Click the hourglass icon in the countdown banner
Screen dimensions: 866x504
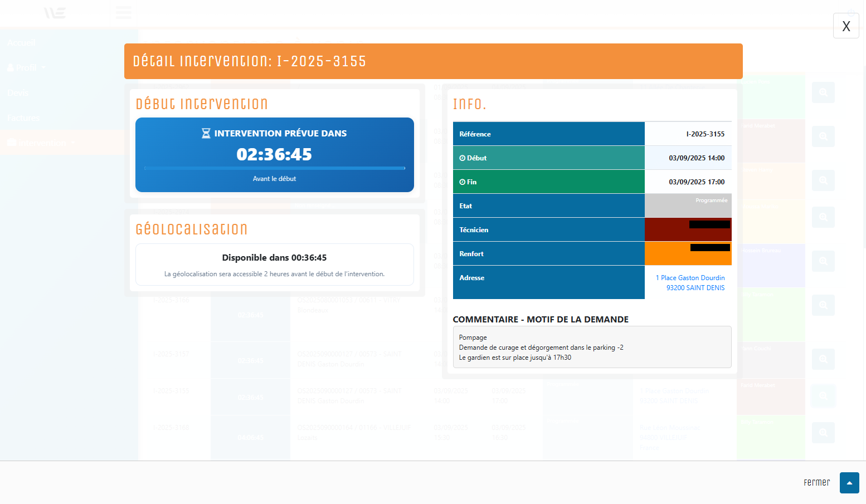click(x=206, y=134)
